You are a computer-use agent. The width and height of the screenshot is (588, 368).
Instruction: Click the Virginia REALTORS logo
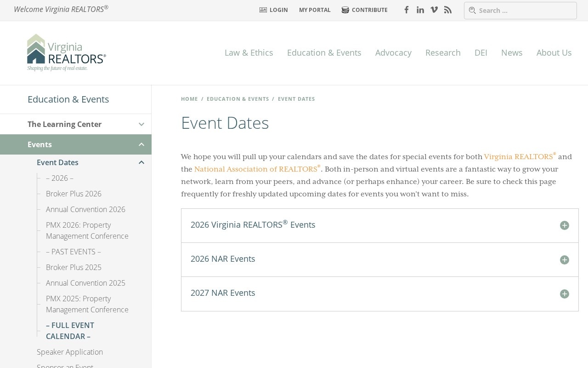coord(67,52)
